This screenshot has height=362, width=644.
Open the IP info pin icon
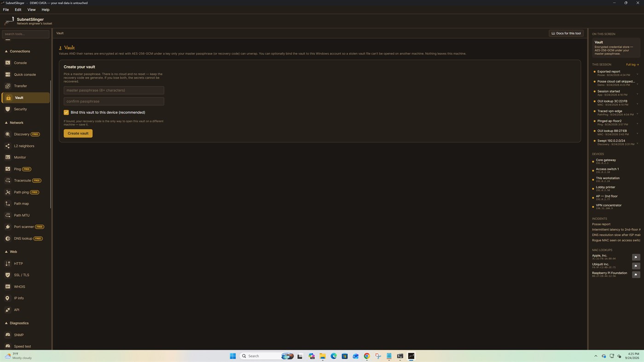8,298
